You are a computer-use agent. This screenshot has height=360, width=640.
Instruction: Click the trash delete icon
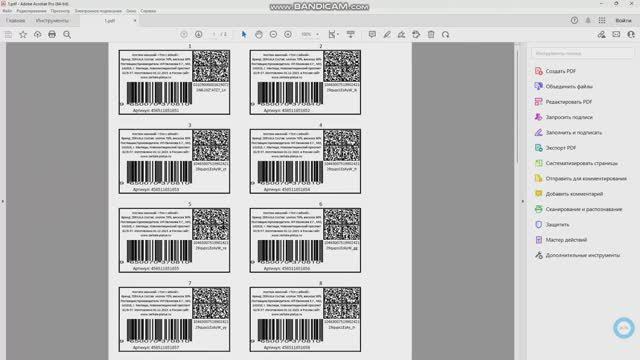431,35
